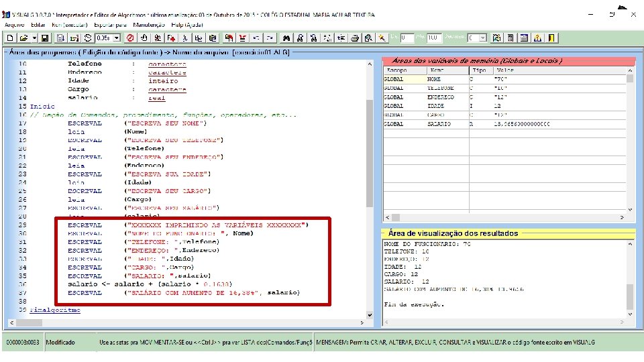This screenshot has height=362, width=644.
Task: Open the calculator icon in toolbar
Action: point(510,38)
